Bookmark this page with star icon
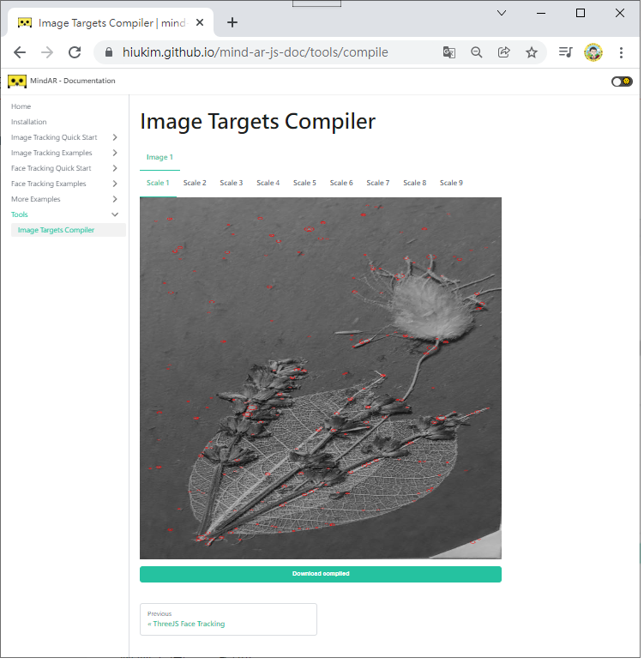 pos(532,52)
